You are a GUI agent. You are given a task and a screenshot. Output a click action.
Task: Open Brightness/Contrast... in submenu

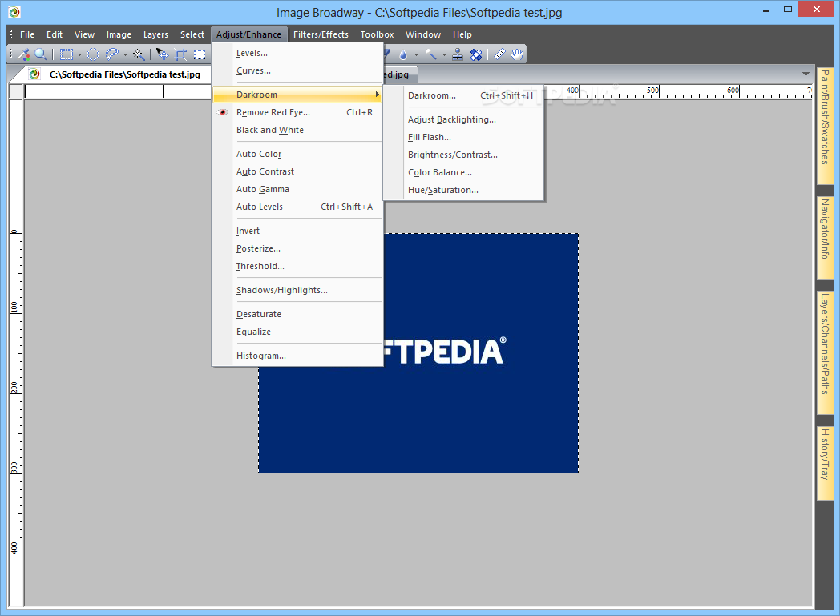click(x=463, y=155)
